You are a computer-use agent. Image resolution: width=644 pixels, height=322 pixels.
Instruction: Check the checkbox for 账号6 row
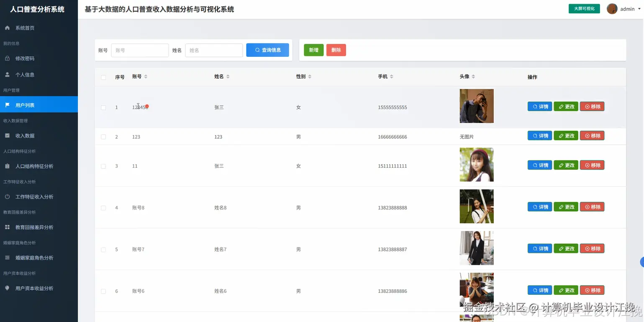coord(103,291)
